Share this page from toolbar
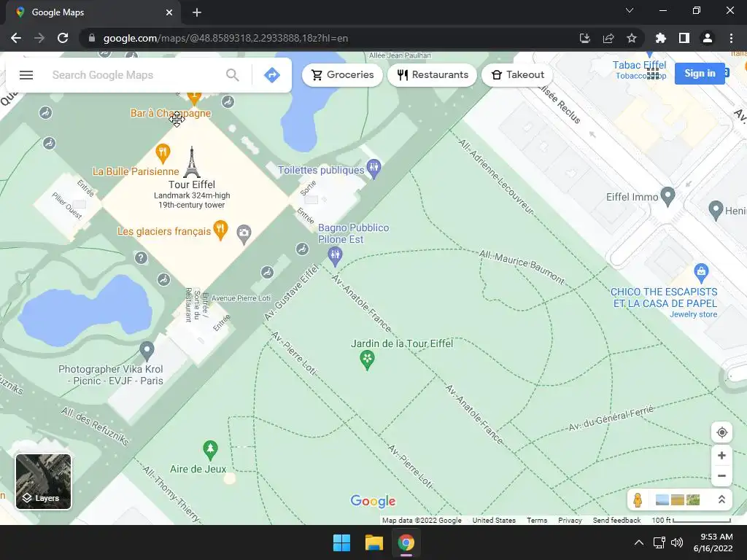This screenshot has width=747, height=560. coord(608,38)
